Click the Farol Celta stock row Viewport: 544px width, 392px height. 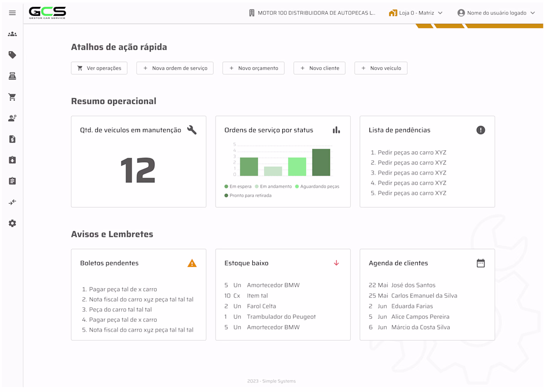click(250, 306)
